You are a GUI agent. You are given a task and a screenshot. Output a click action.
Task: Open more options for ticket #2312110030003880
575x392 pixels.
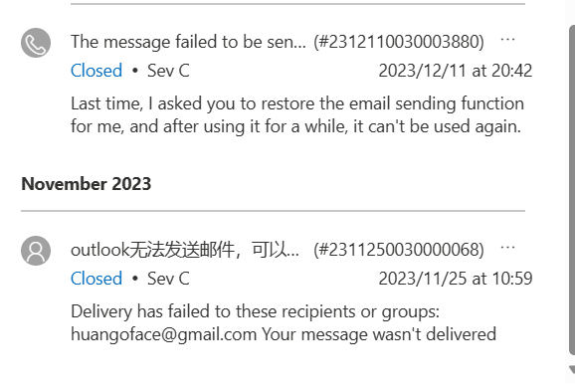(507, 39)
